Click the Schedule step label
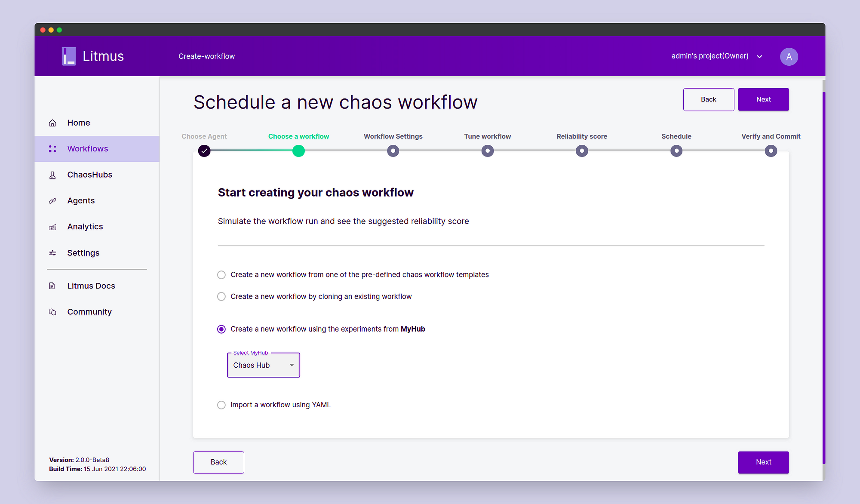This screenshot has width=860, height=504. (676, 136)
